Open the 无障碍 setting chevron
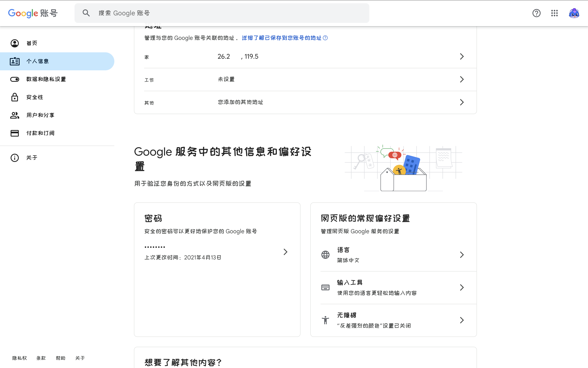The height and width of the screenshot is (368, 588). click(x=462, y=320)
